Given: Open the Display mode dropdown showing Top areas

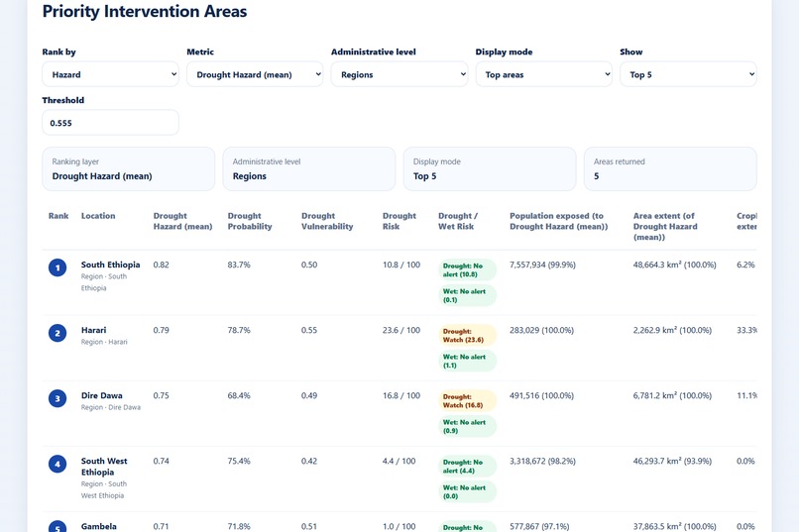Looking at the screenshot, I should coord(543,74).
